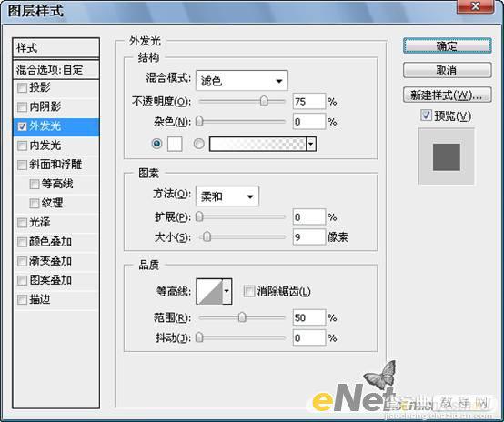The height and width of the screenshot is (422, 504).
Task: Select the gradient radio button
Action: (x=199, y=144)
